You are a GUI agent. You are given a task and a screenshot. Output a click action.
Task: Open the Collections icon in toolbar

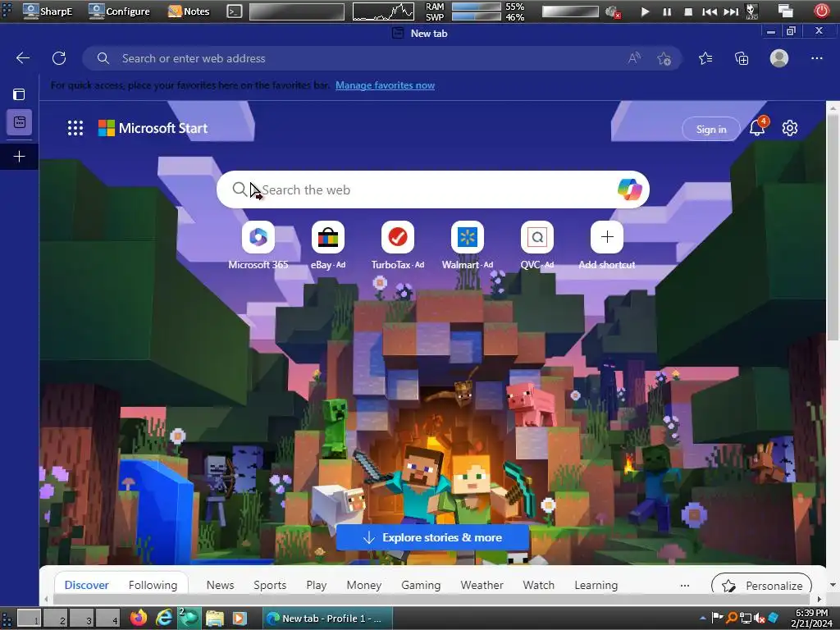742,58
